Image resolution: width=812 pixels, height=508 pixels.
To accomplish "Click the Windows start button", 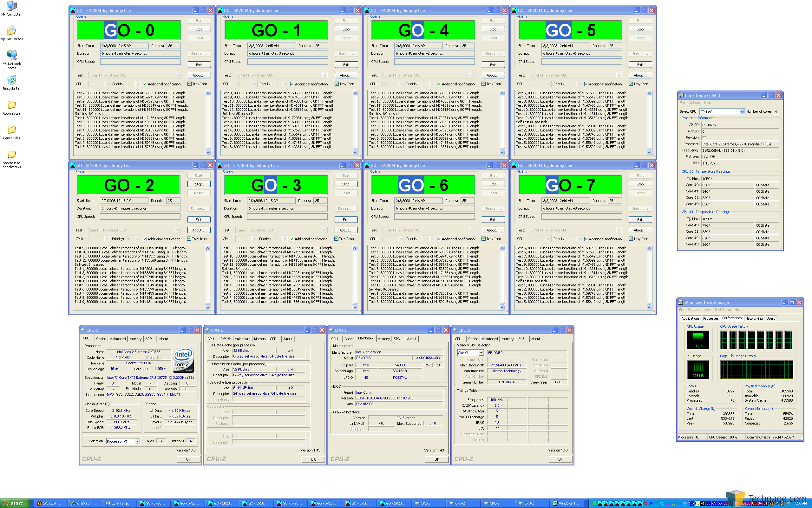I will pyautogui.click(x=15, y=503).
